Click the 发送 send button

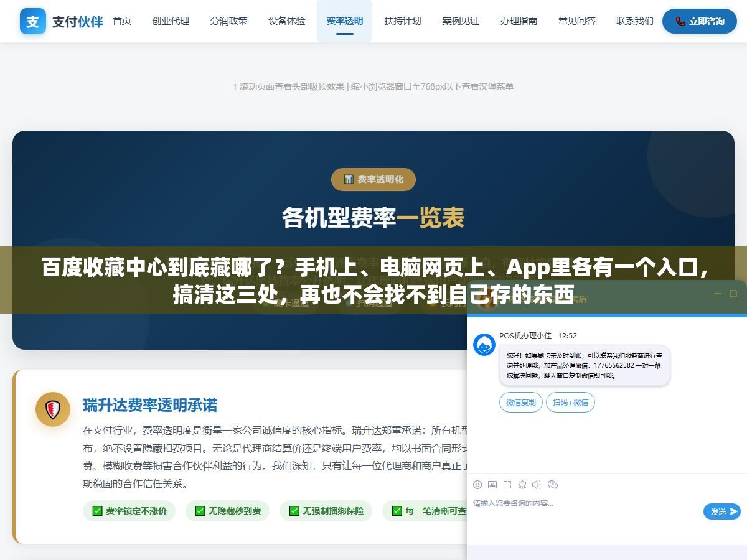point(722,511)
